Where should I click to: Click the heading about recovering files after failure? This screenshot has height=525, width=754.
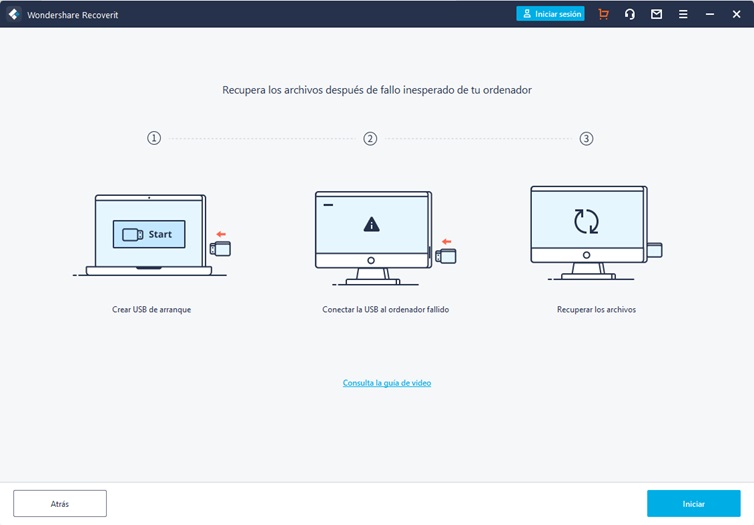377,90
